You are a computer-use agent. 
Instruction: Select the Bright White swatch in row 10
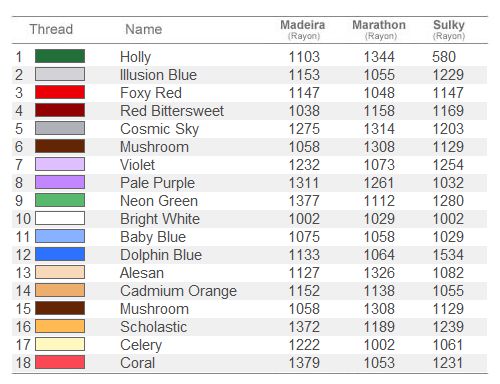pos(60,218)
